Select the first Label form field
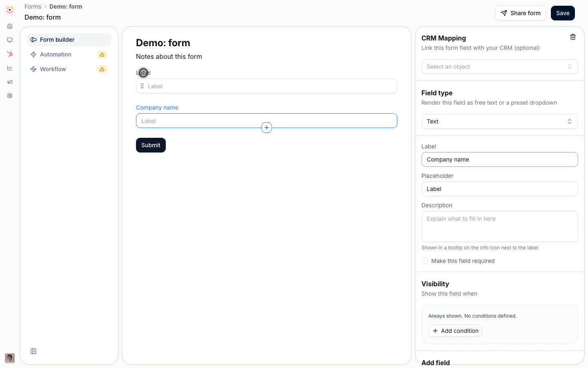Viewport: 588px width, 368px height. (x=267, y=86)
